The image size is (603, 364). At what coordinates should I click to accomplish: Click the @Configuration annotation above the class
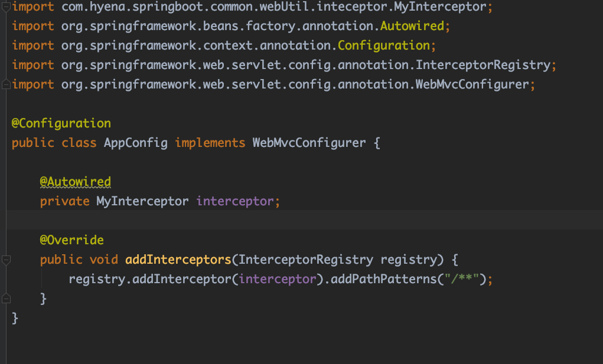pos(61,124)
